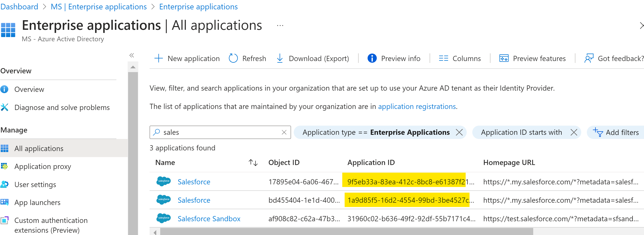Remove the Application type filter
This screenshot has height=235, width=644.
coord(459,132)
